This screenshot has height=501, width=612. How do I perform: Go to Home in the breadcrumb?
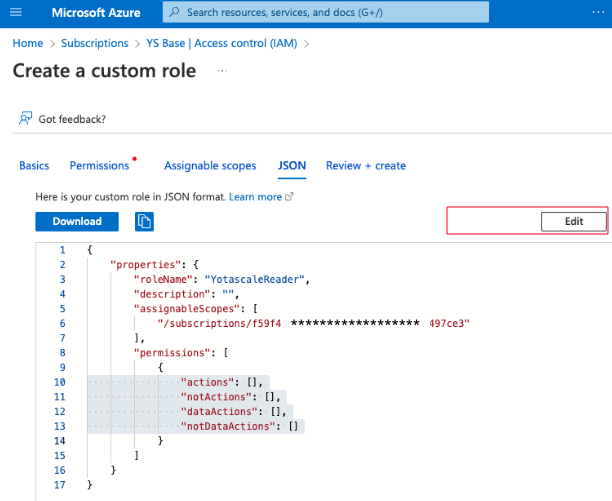tap(27, 44)
